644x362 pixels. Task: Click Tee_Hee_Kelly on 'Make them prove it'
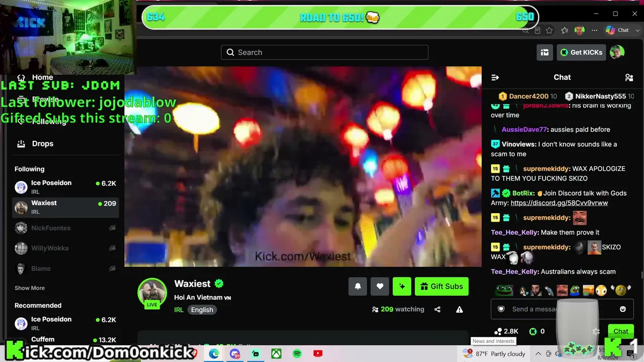point(514,232)
